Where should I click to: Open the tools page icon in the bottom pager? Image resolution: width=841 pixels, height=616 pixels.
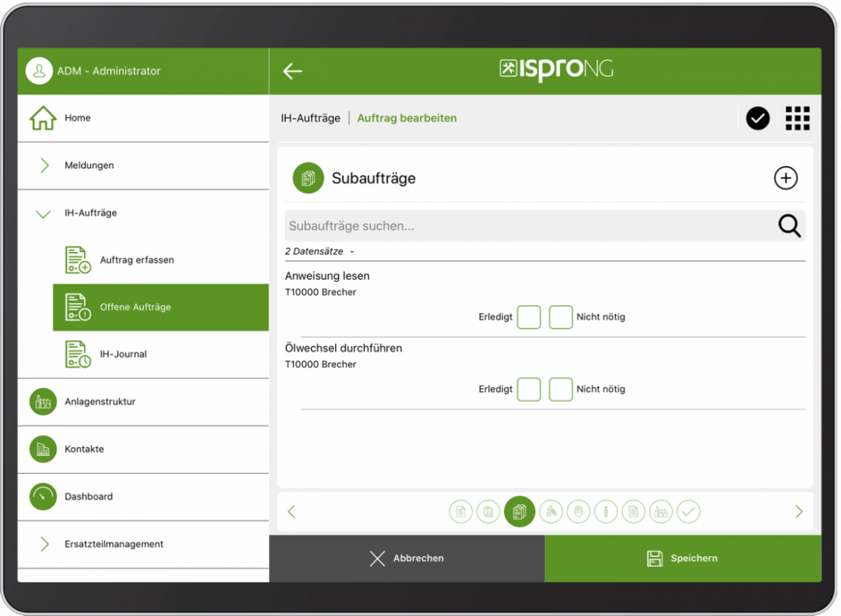tap(551, 512)
